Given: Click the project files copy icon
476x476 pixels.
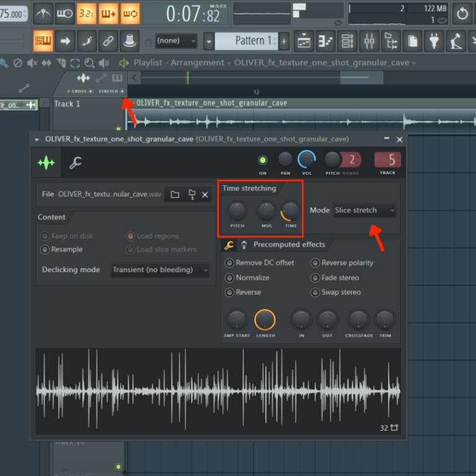Looking at the screenshot, I should pos(413,41).
